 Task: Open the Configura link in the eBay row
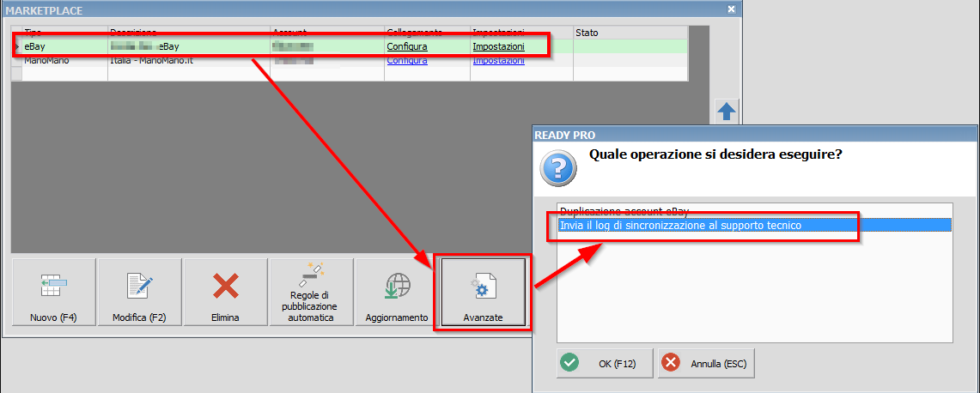point(407,47)
